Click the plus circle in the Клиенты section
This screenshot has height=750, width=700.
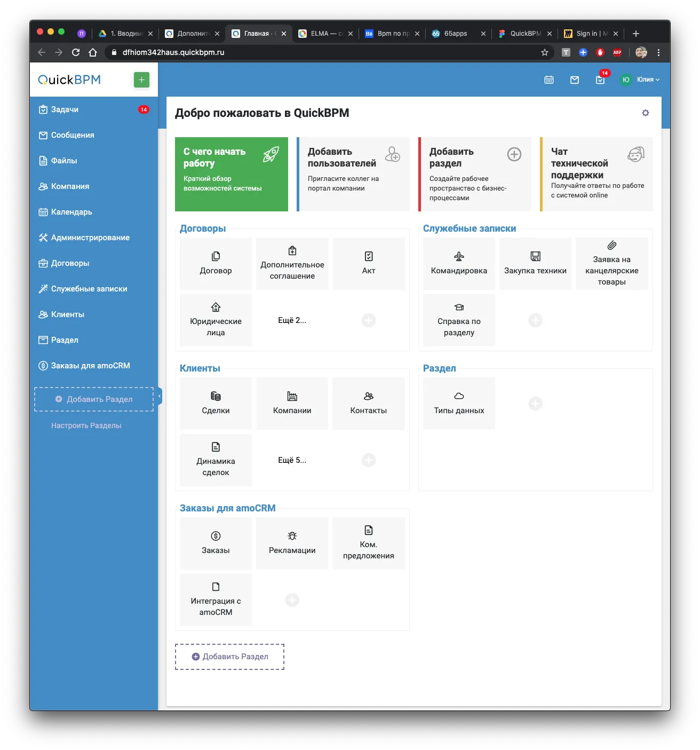[x=369, y=460]
